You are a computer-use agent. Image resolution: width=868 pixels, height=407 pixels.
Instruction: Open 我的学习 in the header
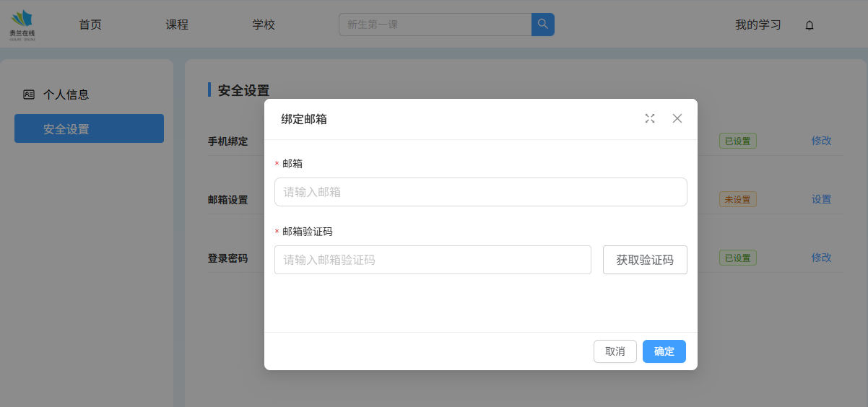758,25
